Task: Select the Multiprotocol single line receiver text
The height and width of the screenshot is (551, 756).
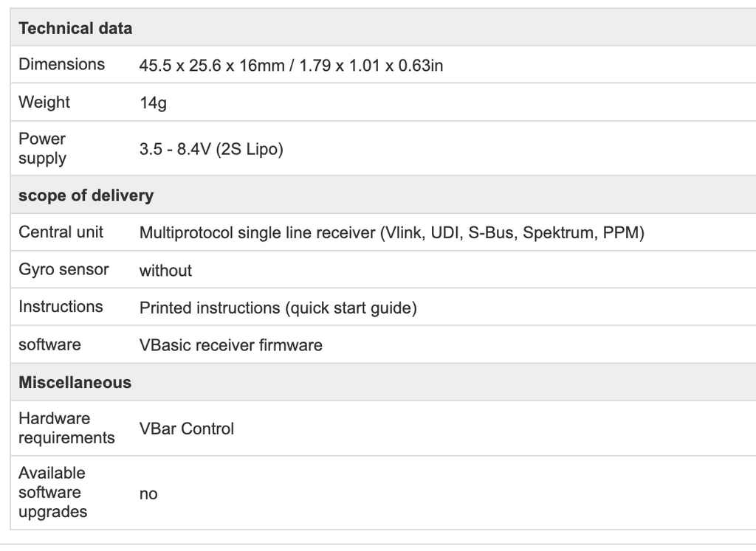Action: point(391,234)
